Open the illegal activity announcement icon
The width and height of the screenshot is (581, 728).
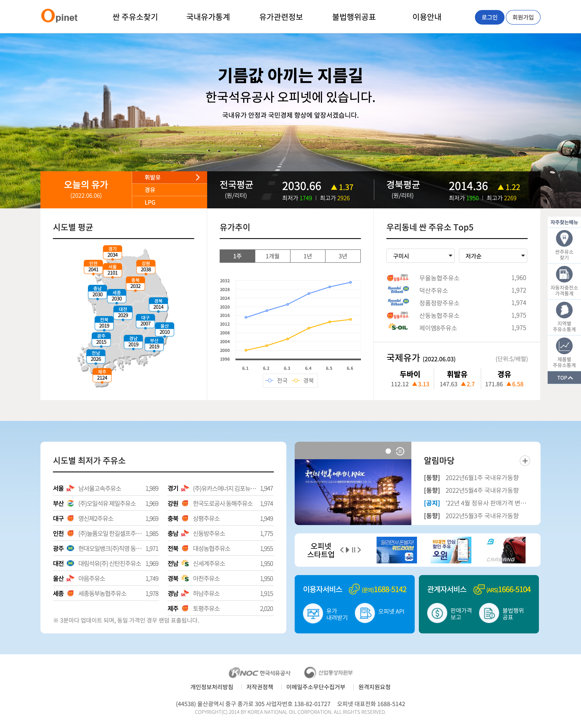point(489,613)
